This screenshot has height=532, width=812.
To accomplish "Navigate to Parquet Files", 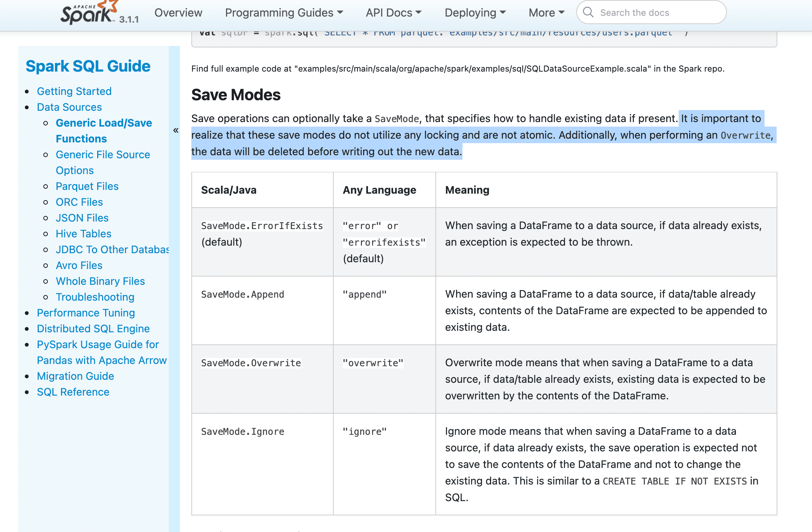I will 87,186.
